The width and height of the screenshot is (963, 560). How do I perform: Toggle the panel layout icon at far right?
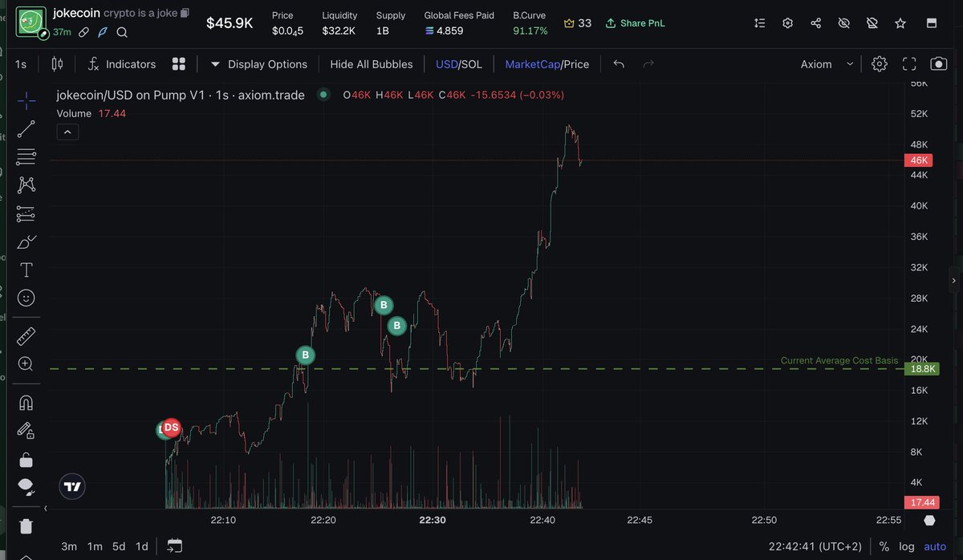coord(933,23)
